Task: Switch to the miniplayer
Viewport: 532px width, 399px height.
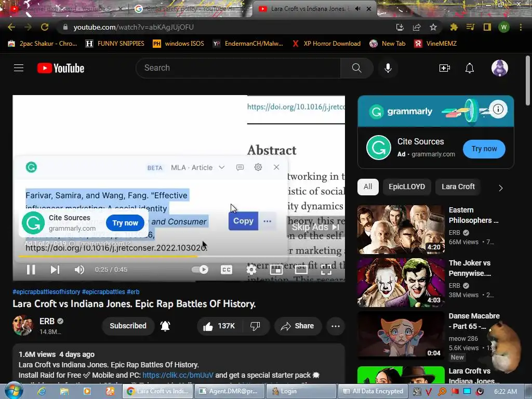Action: pos(276,270)
